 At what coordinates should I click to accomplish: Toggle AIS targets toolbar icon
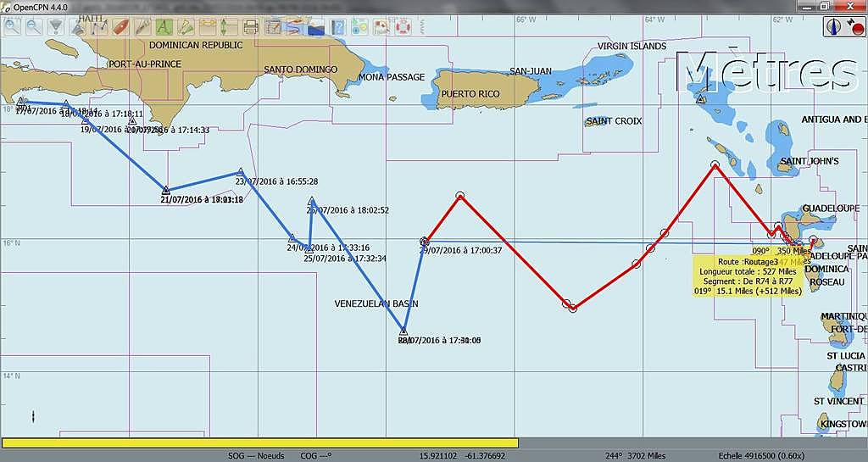point(186,26)
